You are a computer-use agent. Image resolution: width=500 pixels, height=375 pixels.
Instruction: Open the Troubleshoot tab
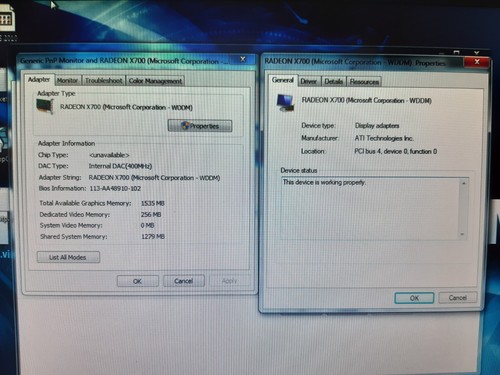(x=104, y=80)
